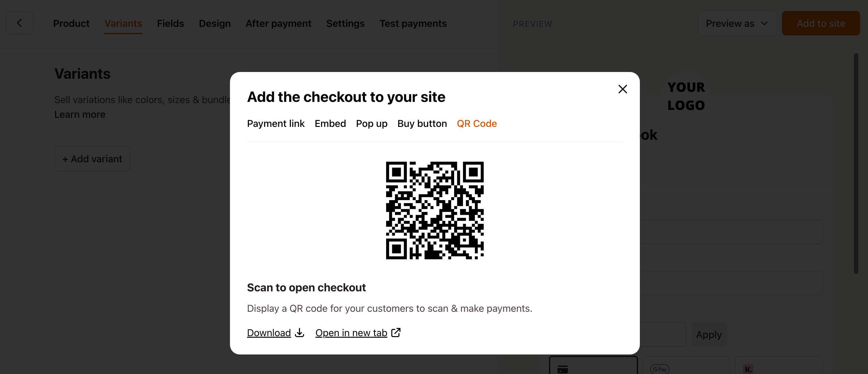Click the Add variant button
The height and width of the screenshot is (374, 868).
pyautogui.click(x=92, y=158)
